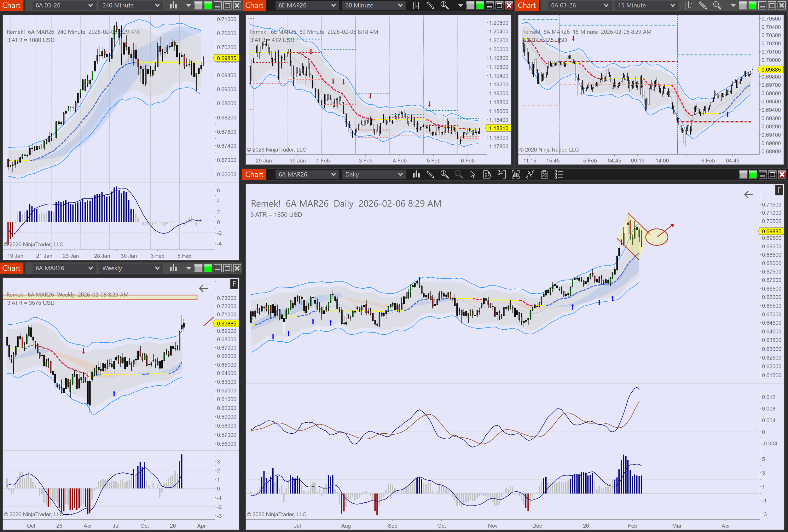The height and width of the screenshot is (532, 788).
Task: Open Chart Trader icon in Daily toolbar
Action: pos(501,175)
